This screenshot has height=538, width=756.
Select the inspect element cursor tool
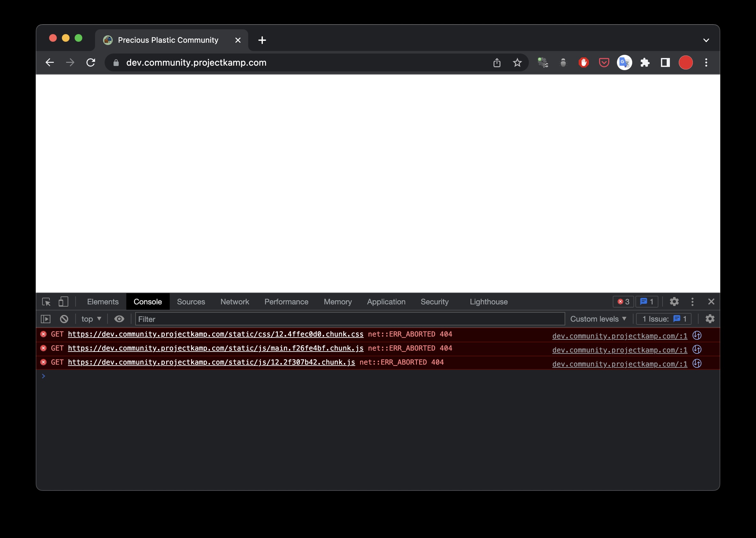(x=47, y=302)
